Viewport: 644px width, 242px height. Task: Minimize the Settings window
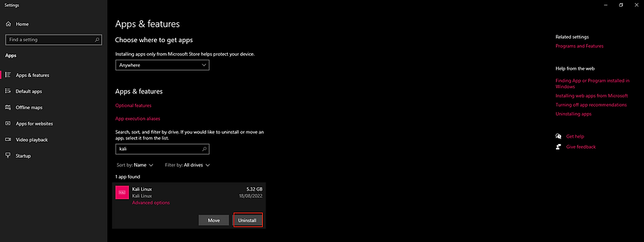(x=606, y=5)
